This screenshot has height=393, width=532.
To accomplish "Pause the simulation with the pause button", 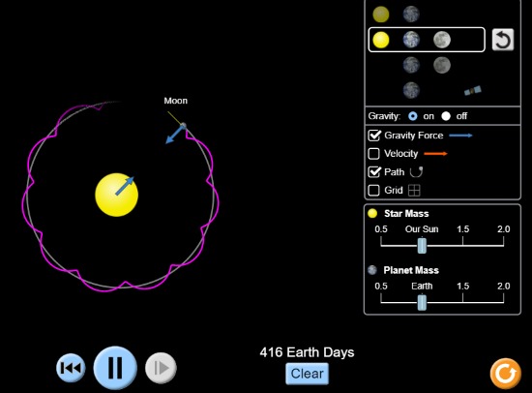I will 115,368.
